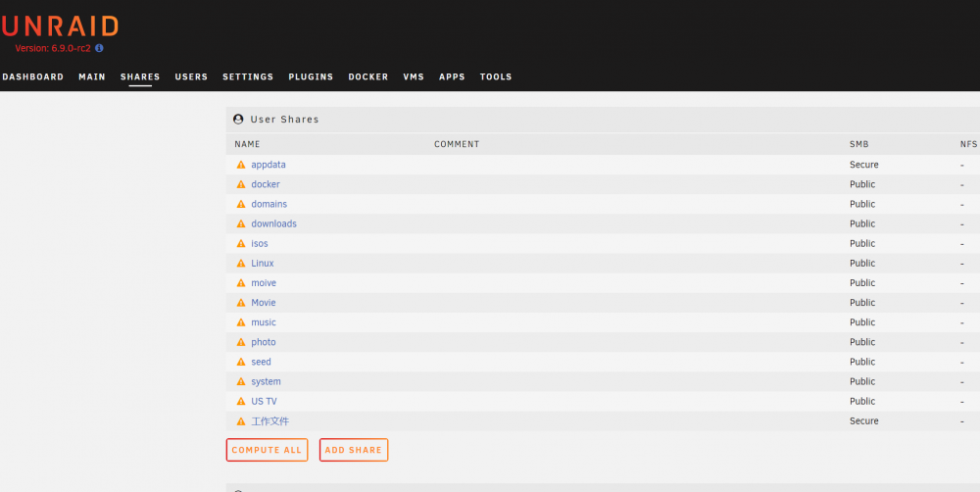Open the music share
Screen dimensions: 980x492
coord(264,322)
